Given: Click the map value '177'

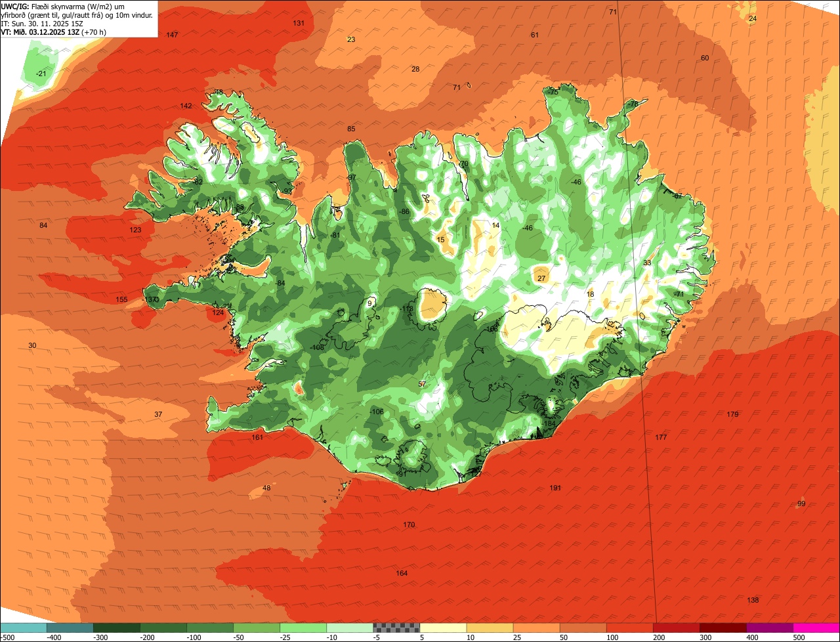Looking at the screenshot, I should point(661,437).
